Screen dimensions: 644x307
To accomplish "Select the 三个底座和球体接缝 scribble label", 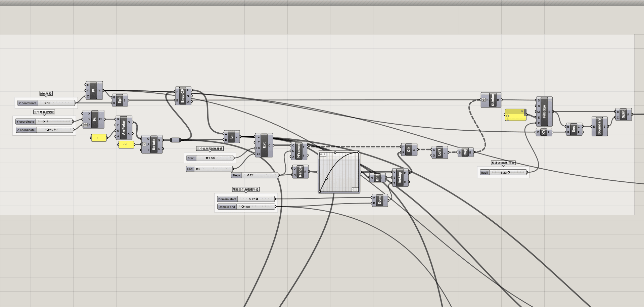I will point(210,148).
